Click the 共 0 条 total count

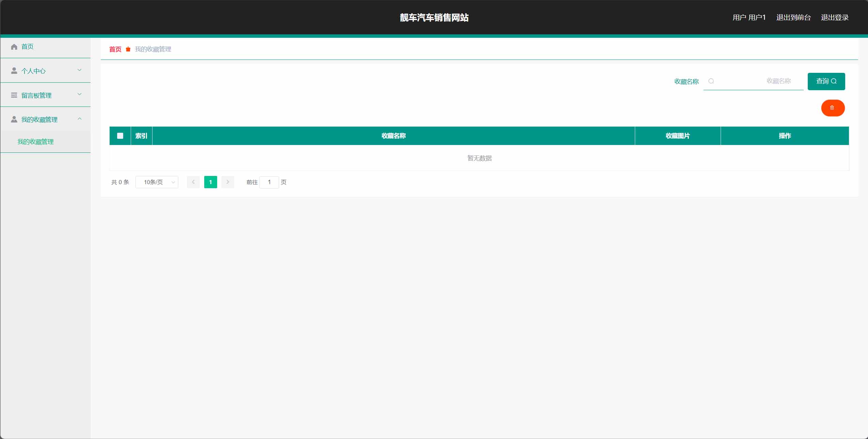click(x=120, y=182)
